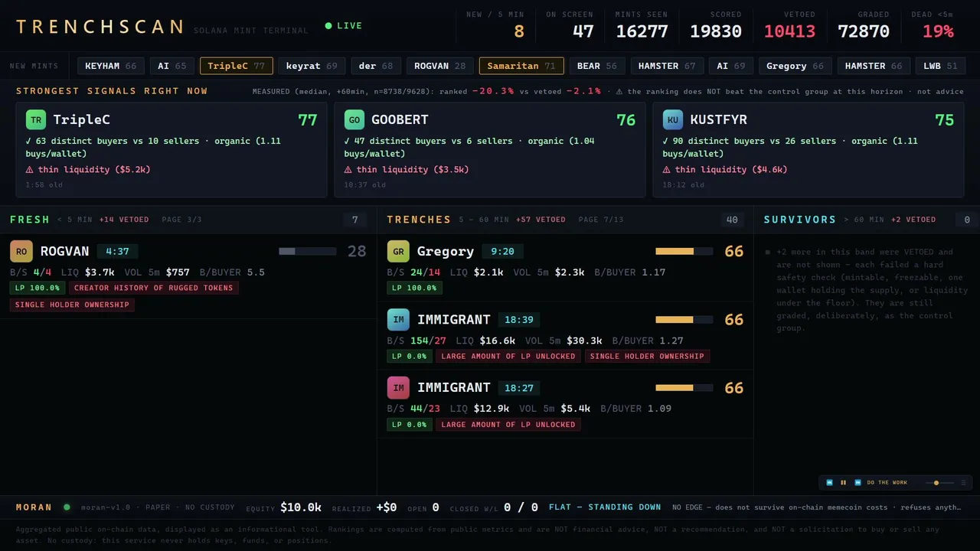Click IM avatar of IMMIGRANT aged 18:39
This screenshot has height=551, width=980.
click(x=398, y=320)
